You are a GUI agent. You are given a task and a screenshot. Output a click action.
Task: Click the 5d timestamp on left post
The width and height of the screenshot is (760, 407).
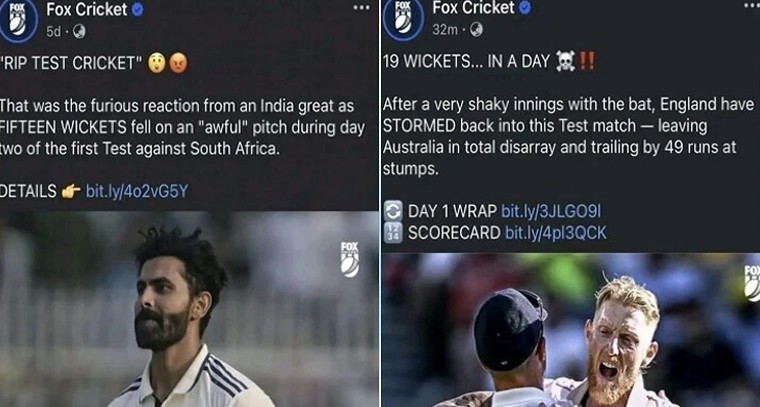click(54, 32)
